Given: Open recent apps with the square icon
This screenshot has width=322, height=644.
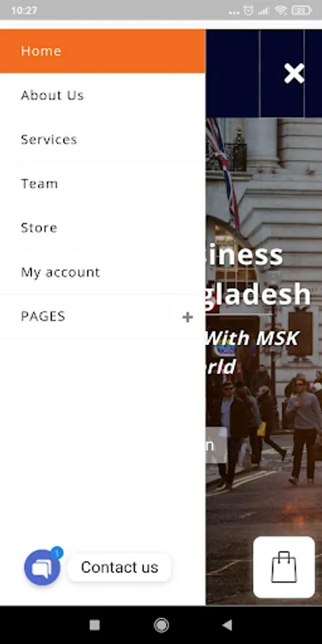Looking at the screenshot, I should click(94, 625).
